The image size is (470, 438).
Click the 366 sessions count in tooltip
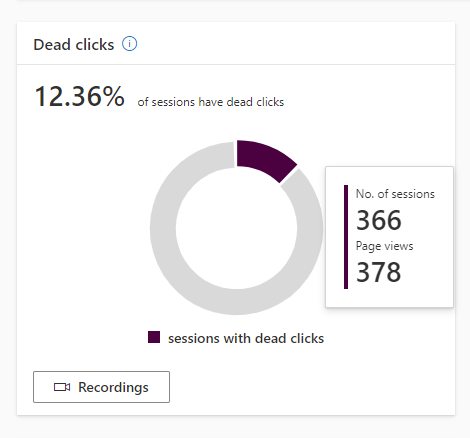click(x=379, y=220)
